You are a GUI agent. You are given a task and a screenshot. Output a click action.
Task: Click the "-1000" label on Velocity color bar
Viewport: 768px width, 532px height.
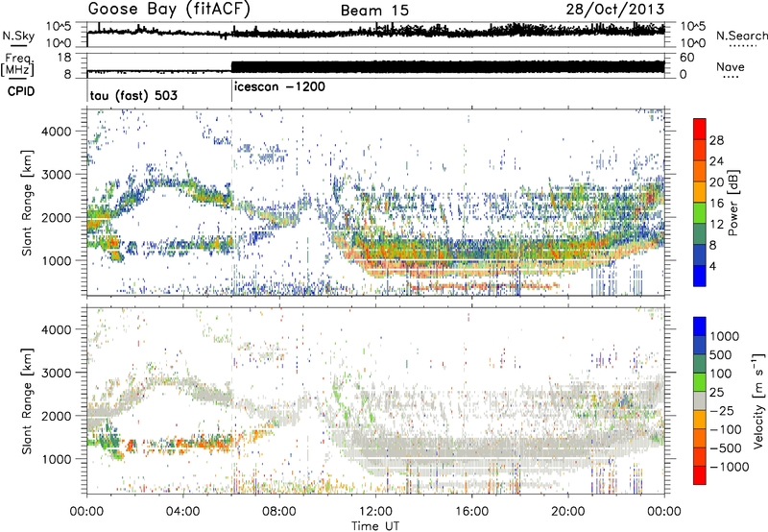729,467
